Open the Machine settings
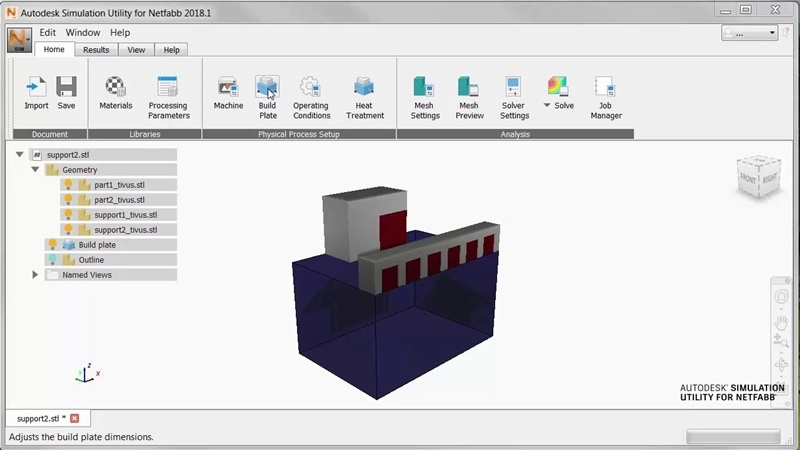 coord(228,92)
